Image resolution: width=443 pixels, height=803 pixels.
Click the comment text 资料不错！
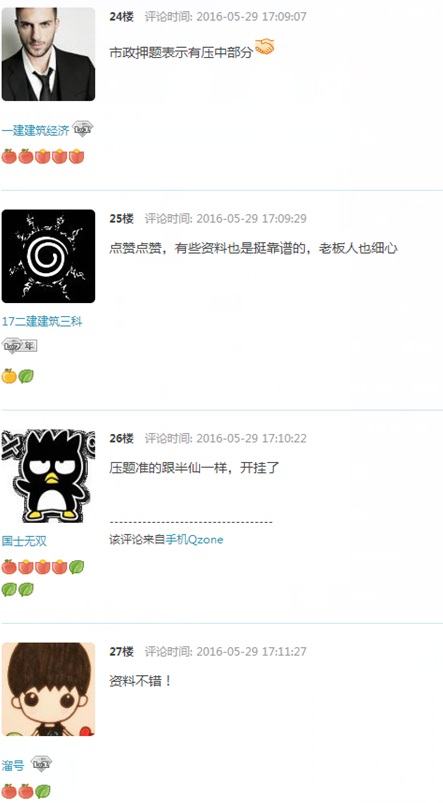click(141, 681)
